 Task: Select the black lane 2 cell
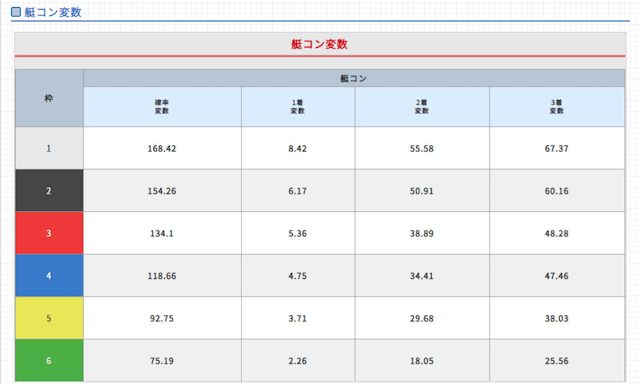coord(49,191)
